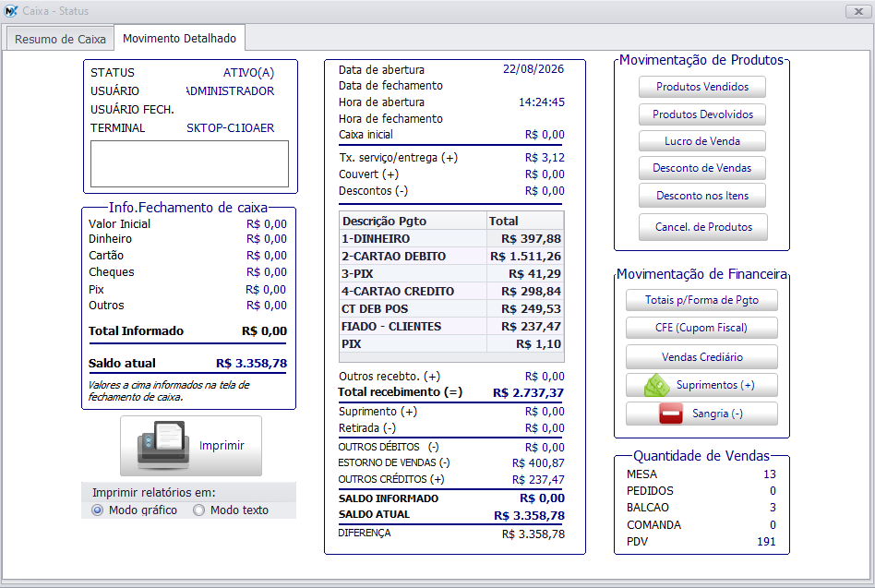The width and height of the screenshot is (875, 588).
Task: Click the R$ 1,10 PIX total cell
Action: coord(525,344)
